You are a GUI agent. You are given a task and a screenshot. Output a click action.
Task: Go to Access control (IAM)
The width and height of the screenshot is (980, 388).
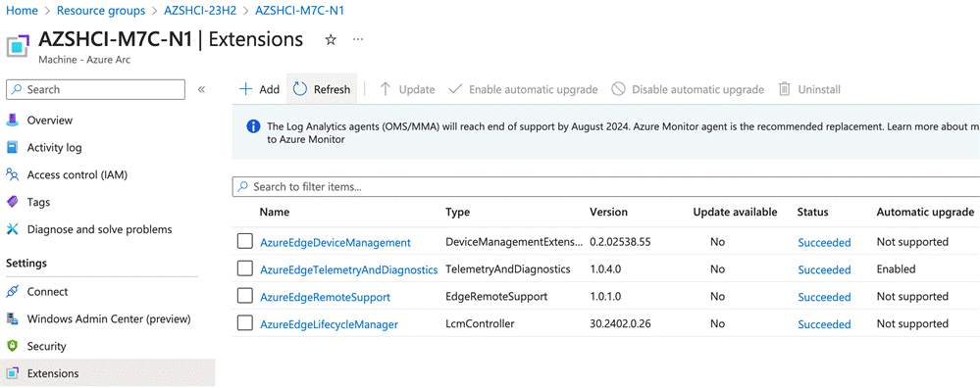77,174
